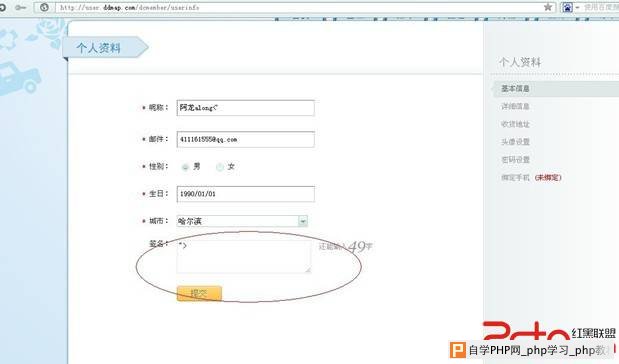
Task: Click the 昵称 input field
Action: pos(246,108)
